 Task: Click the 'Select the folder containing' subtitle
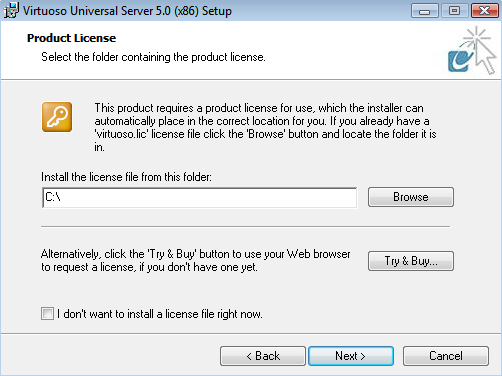point(153,57)
